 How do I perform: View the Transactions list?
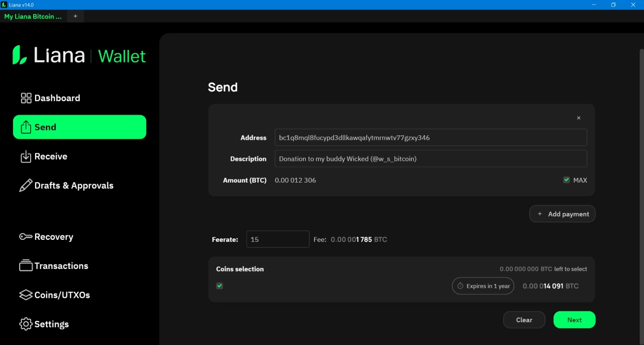(79, 266)
